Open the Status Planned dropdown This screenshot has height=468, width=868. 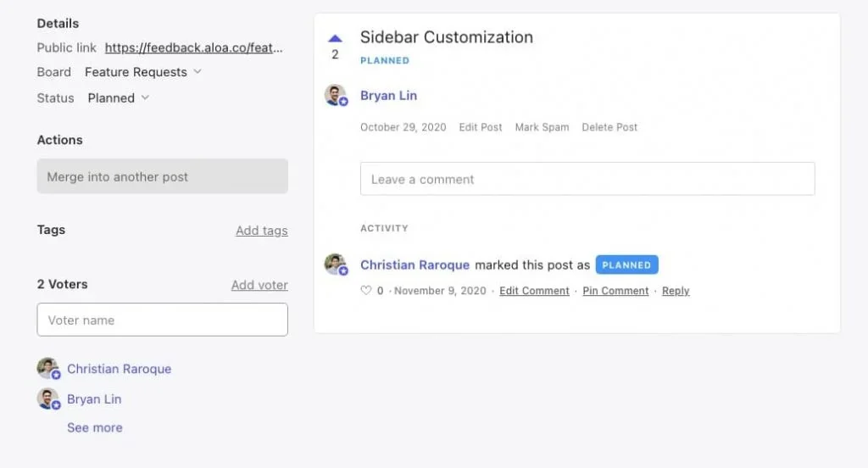coord(119,98)
